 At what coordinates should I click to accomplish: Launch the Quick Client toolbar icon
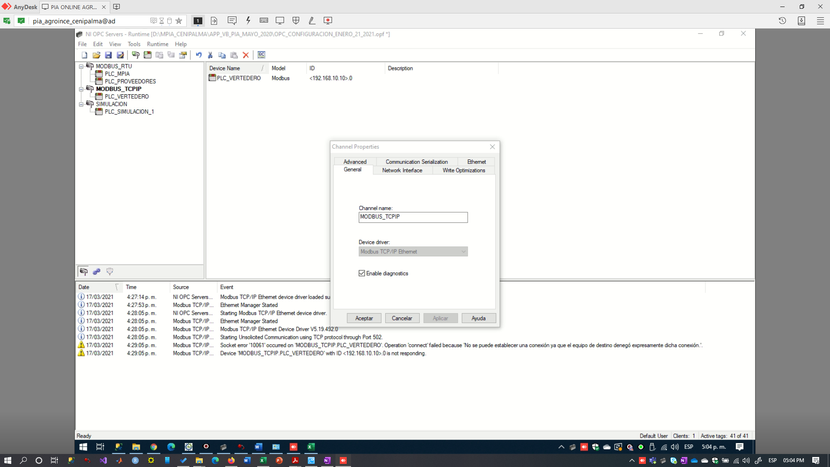tap(261, 55)
